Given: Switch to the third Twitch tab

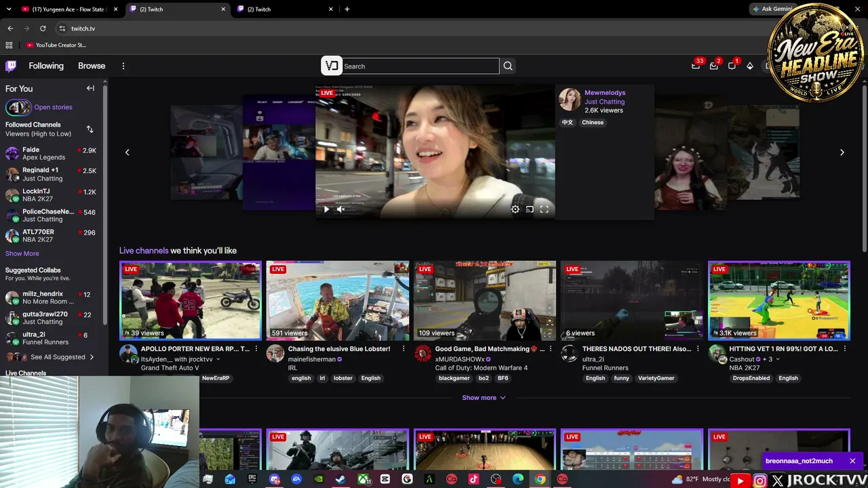Looking at the screenshot, I should (x=285, y=9).
